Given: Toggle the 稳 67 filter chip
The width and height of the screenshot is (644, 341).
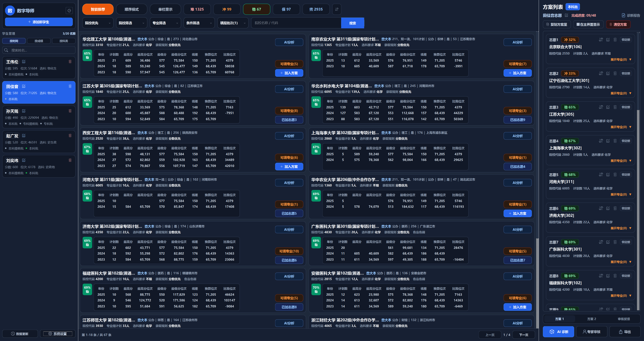Looking at the screenshot, I should pyautogui.click(x=256, y=9).
